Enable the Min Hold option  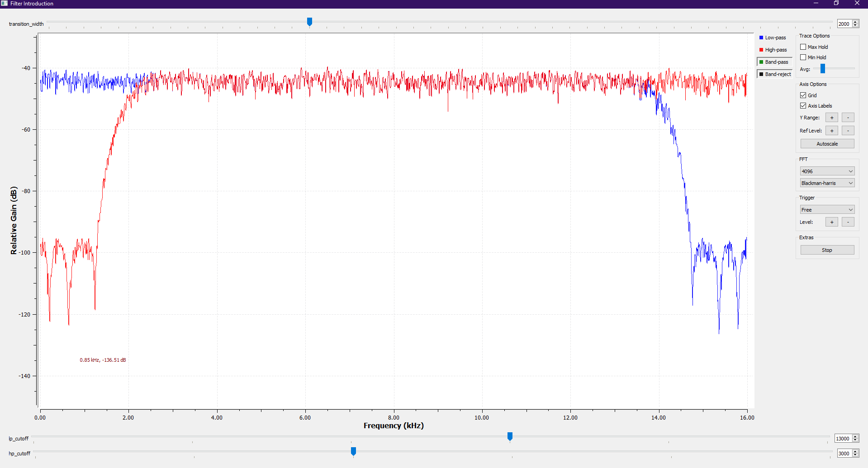pos(803,57)
